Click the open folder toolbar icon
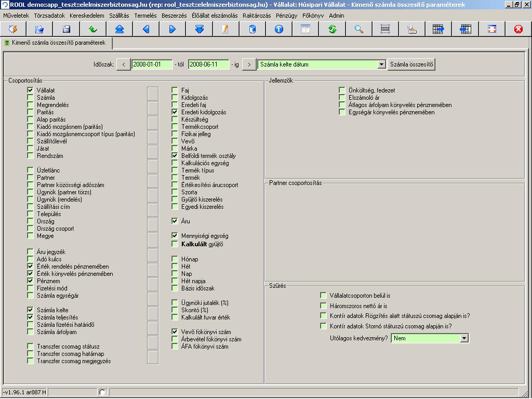532x399 pixels. tap(40, 29)
